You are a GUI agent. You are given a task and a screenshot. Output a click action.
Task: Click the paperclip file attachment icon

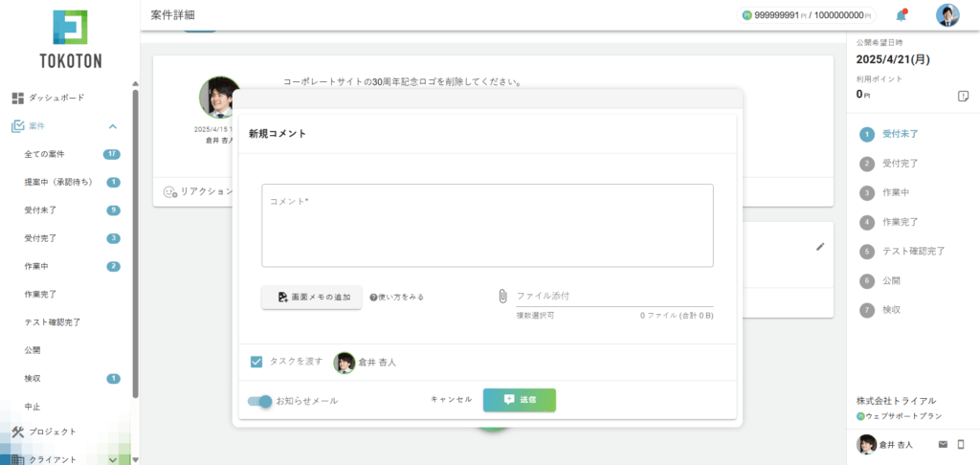(502, 297)
